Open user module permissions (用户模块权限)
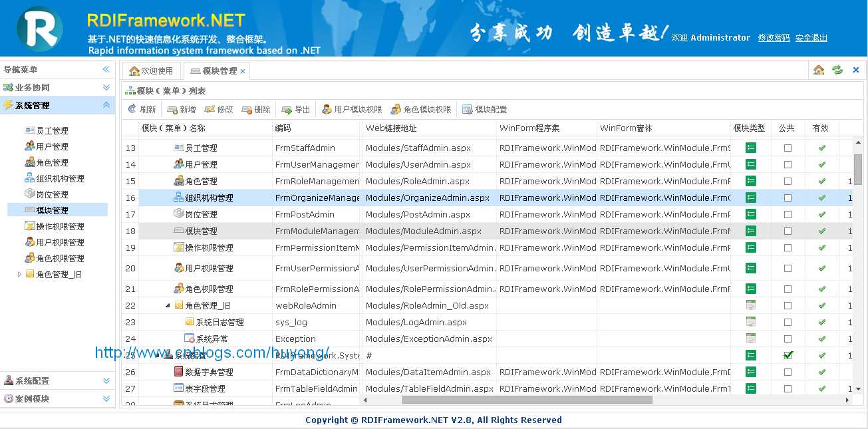The height and width of the screenshot is (429, 868). [352, 109]
